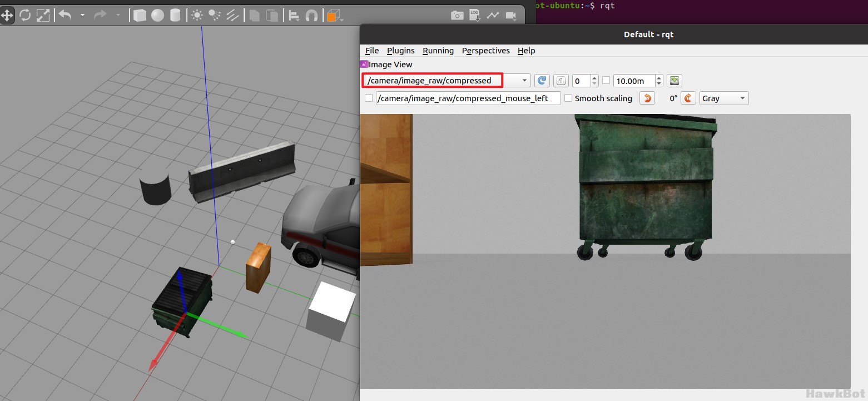
Task: Click the save image button in Image View
Action: coord(674,81)
